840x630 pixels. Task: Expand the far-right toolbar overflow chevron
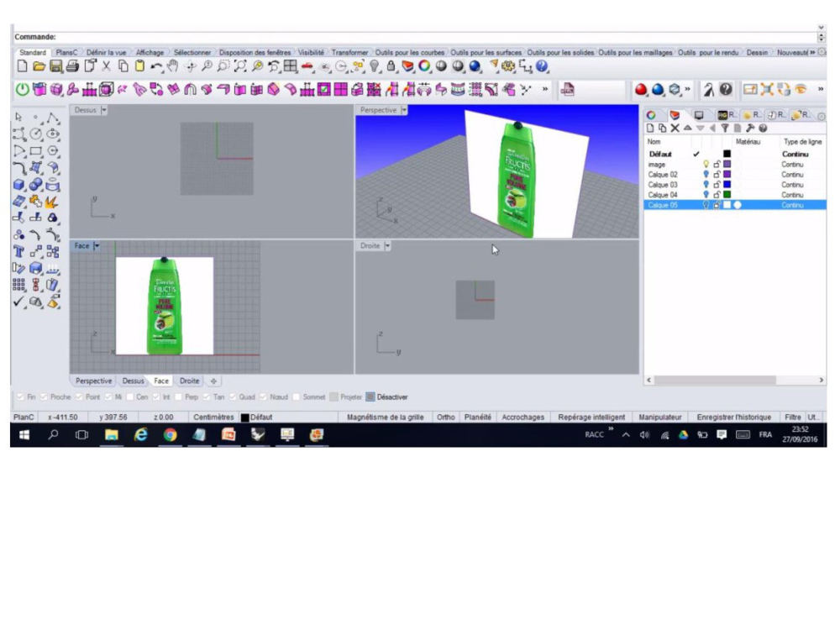(x=820, y=90)
